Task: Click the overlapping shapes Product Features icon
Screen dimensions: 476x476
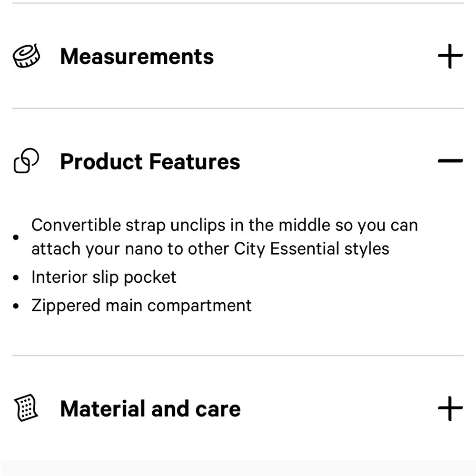Action: point(26,161)
